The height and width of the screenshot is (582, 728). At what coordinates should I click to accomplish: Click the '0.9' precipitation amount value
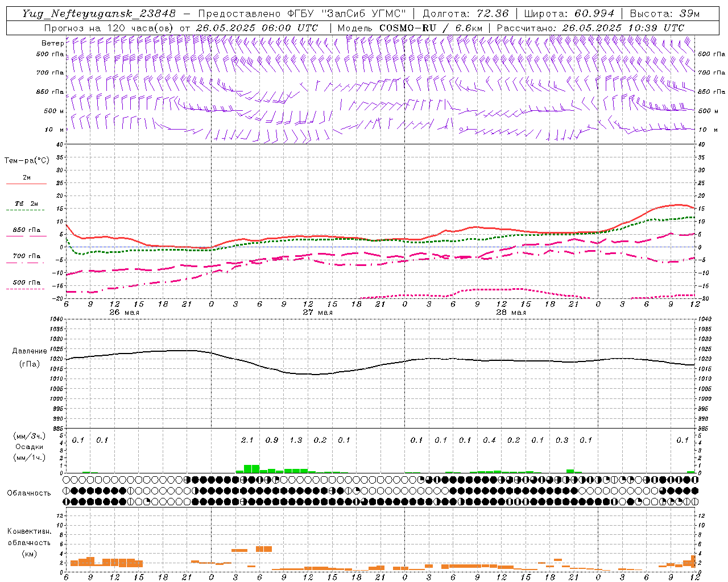point(272,440)
